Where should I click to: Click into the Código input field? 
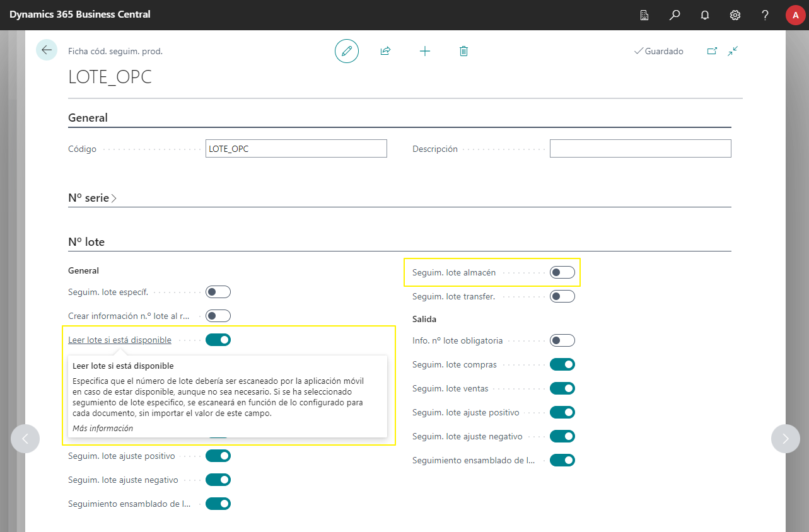pos(296,149)
